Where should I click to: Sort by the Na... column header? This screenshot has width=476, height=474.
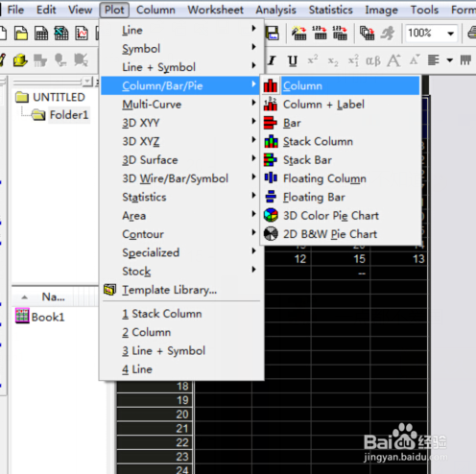click(x=53, y=296)
